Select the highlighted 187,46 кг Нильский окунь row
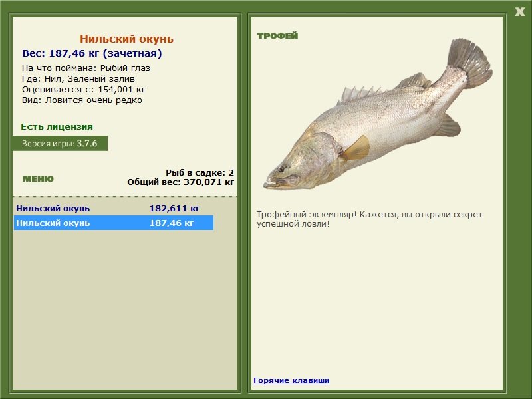The image size is (532, 399). point(113,223)
